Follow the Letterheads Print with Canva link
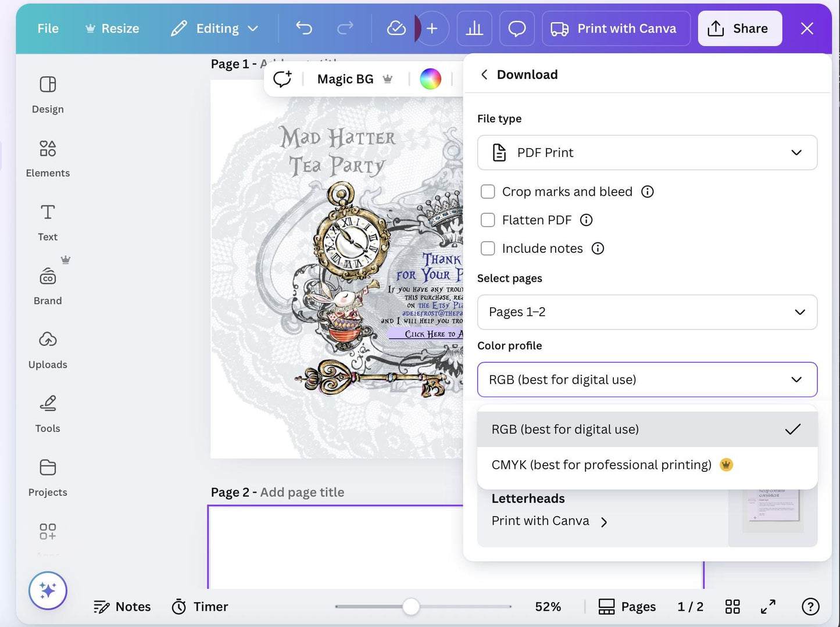The height and width of the screenshot is (627, 840). coord(549,521)
